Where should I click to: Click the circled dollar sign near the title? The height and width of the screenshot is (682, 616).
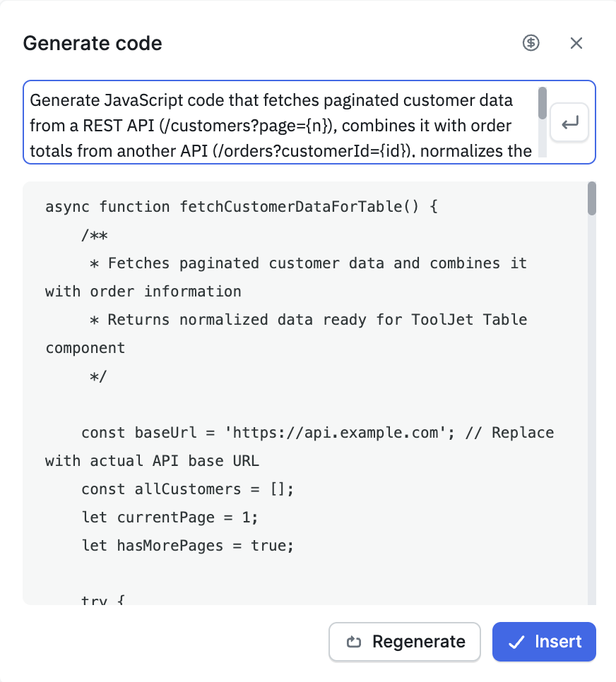[x=530, y=43]
